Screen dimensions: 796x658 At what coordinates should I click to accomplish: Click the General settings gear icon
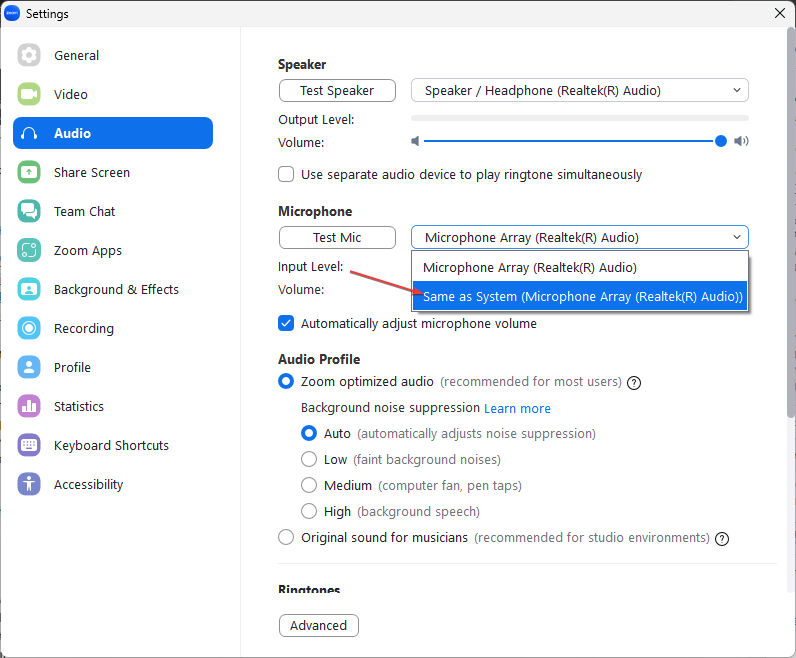pyautogui.click(x=29, y=56)
